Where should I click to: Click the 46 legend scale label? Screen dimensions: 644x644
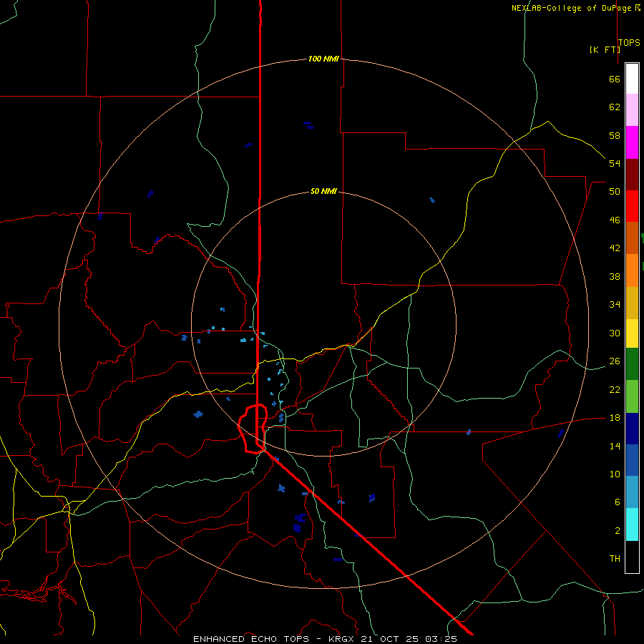[x=615, y=220]
